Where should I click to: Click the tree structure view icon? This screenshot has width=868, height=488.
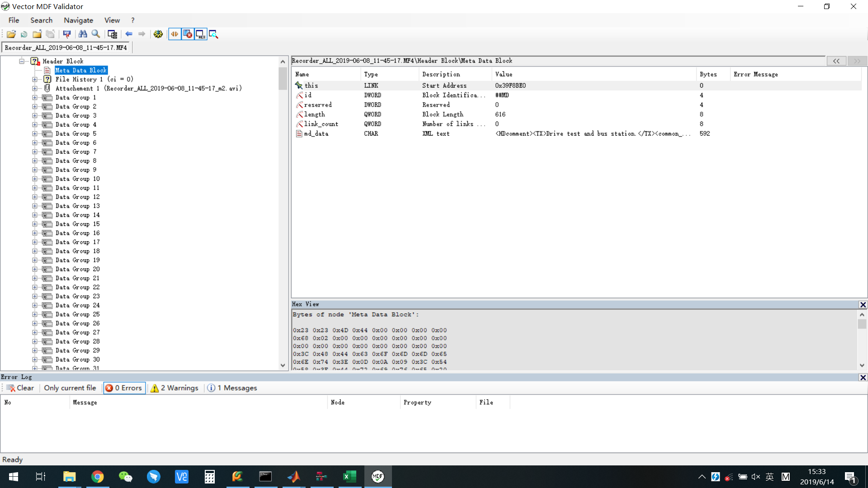(x=113, y=34)
